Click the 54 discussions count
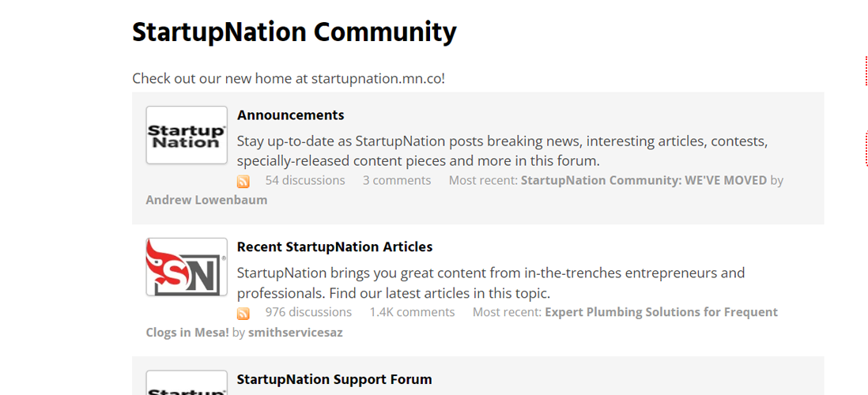868x395 pixels. [x=305, y=180]
